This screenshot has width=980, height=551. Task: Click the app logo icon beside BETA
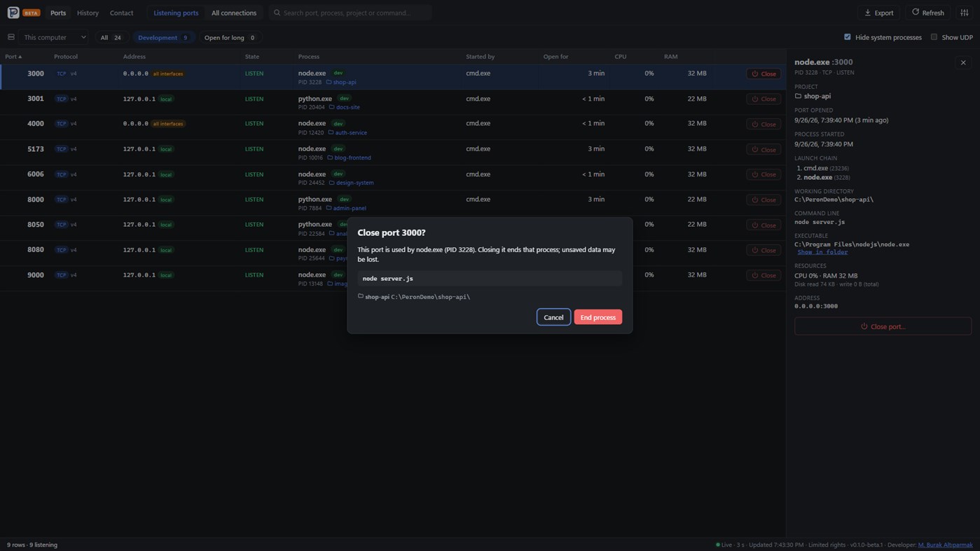click(x=13, y=13)
